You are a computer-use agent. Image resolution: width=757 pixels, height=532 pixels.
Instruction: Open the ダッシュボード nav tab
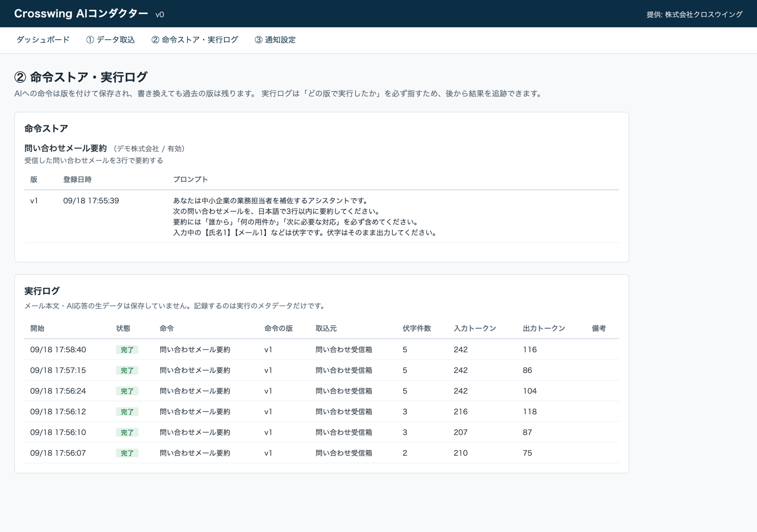[x=43, y=40]
